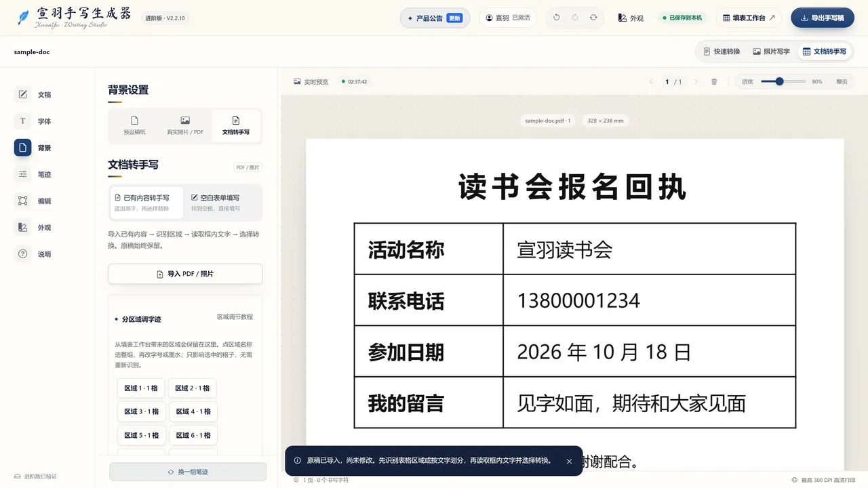This screenshot has height=488, width=868.
Task: Adjust the zoom slider handle
Action: 780,81
